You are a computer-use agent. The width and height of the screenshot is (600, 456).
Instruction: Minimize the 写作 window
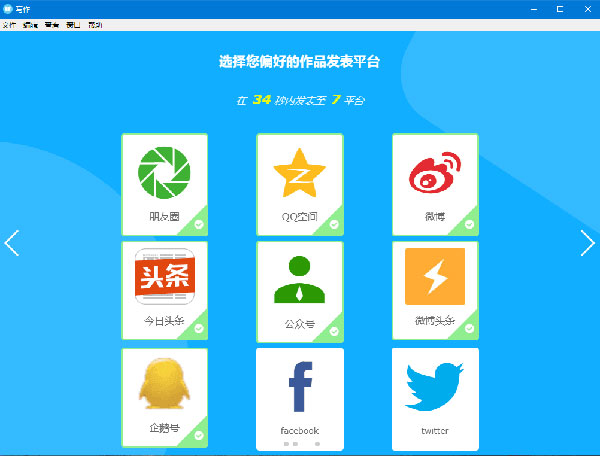(534, 9)
